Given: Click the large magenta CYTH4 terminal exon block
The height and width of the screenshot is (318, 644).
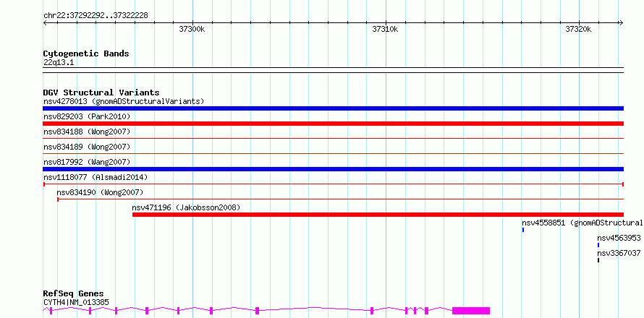Looking at the screenshot, I should tap(471, 311).
